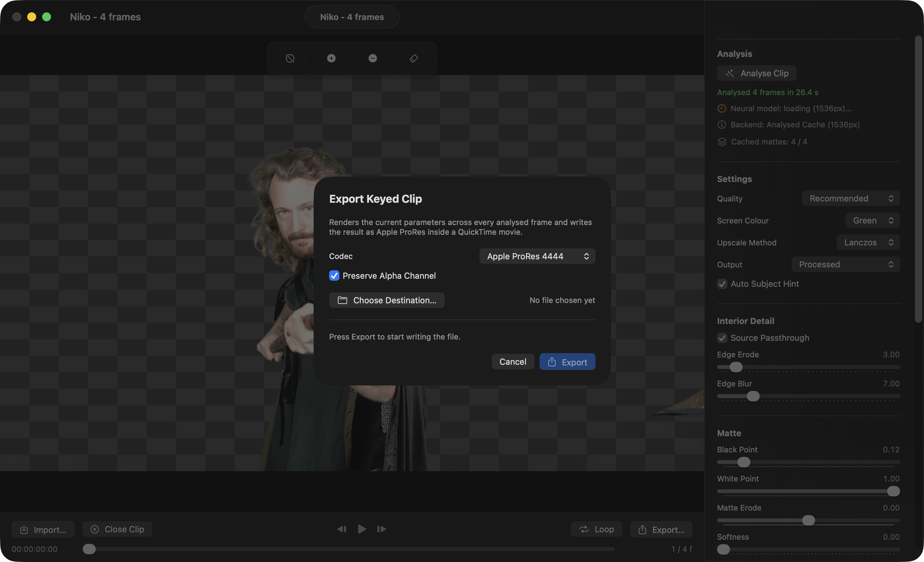
Task: Toggle the Loop playback button
Action: click(x=596, y=529)
